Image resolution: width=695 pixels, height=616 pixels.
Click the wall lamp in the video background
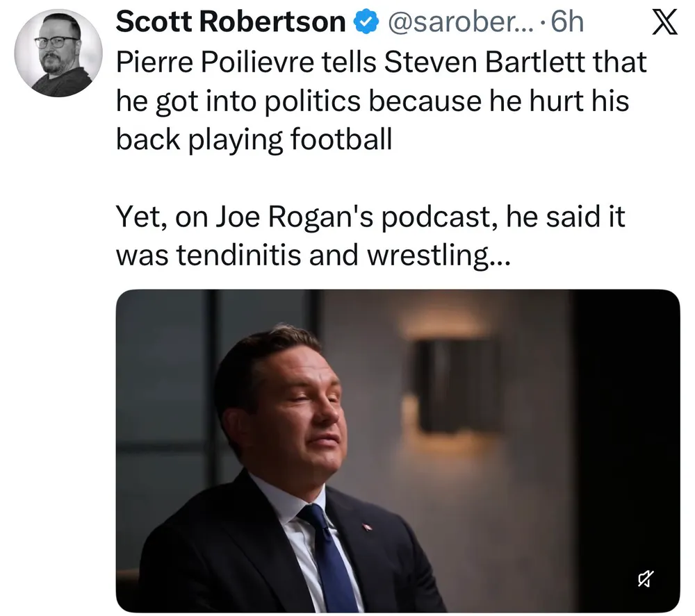(456, 386)
